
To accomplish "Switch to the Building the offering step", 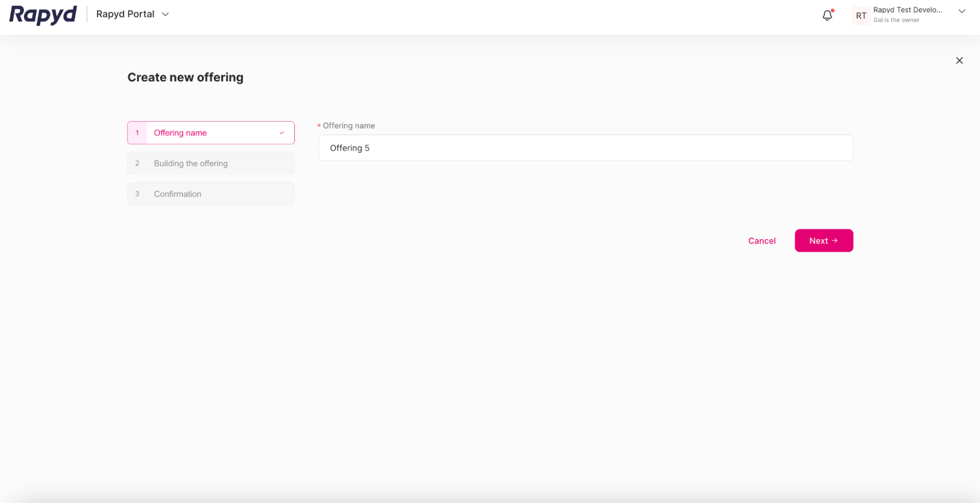I will [x=191, y=163].
